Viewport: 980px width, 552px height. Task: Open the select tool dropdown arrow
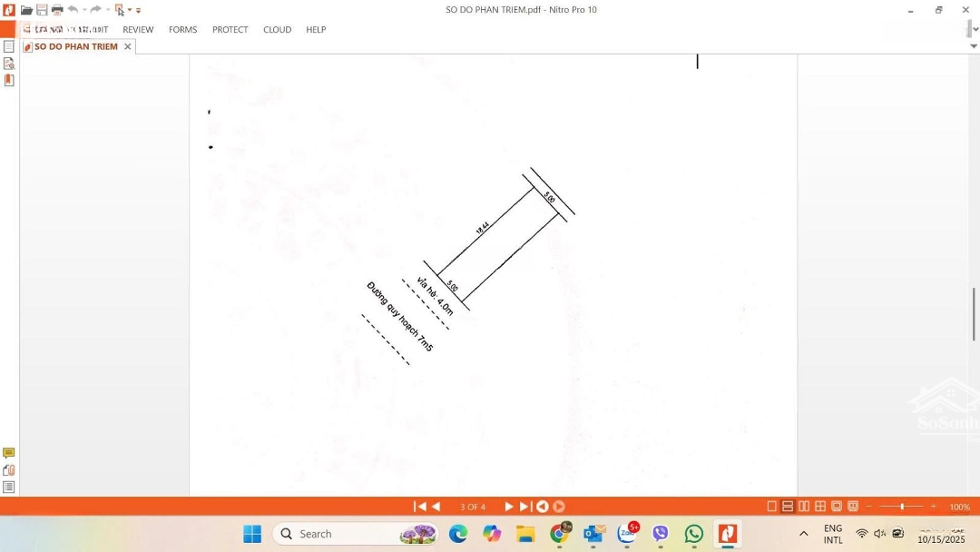(x=130, y=10)
